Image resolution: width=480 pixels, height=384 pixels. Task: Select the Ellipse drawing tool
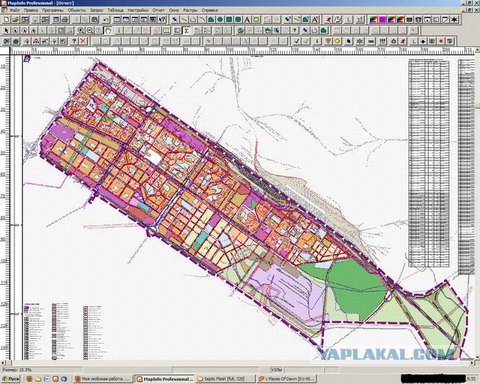(220, 20)
